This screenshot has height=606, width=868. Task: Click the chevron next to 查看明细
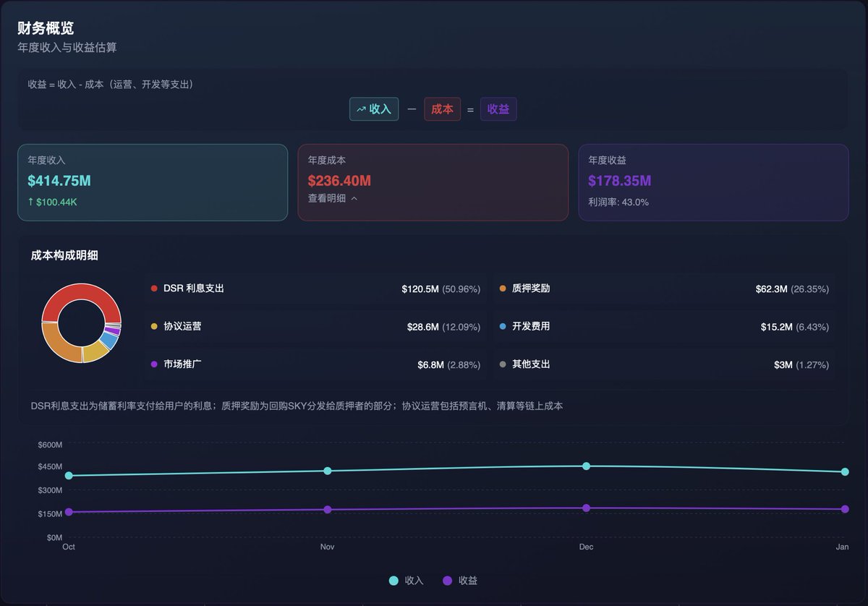[x=354, y=198]
